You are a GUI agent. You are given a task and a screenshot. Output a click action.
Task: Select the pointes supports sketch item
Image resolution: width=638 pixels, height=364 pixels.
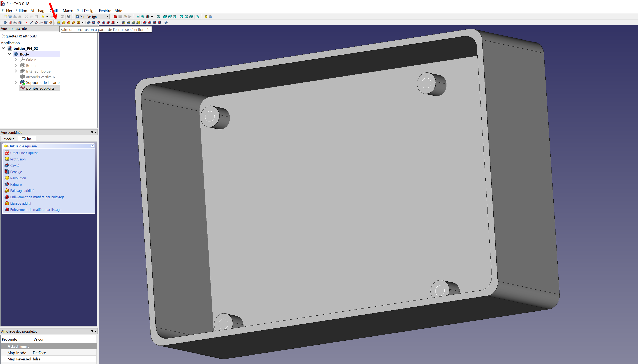[x=40, y=88]
